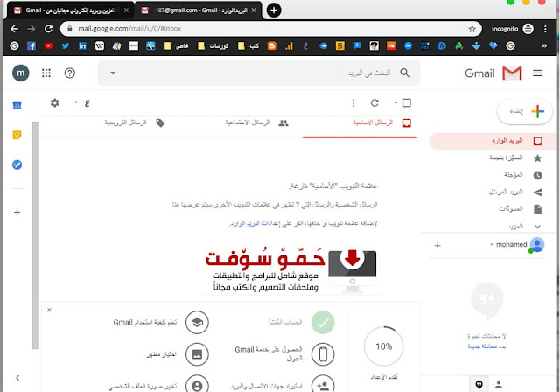Click the Get Gmail for mobile phone icon
Viewport: 560px width, 392px height.
pyautogui.click(x=323, y=354)
